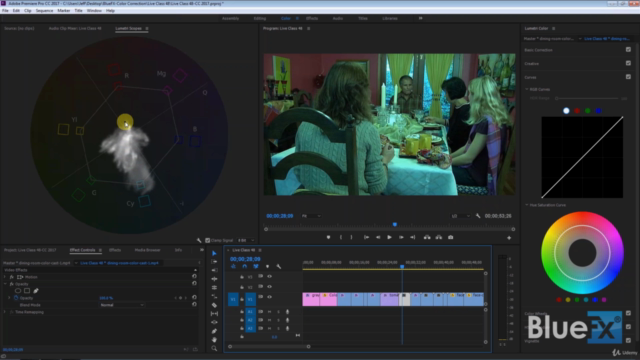Select the Slip tool
Screen dimensions: 640x360
click(214, 313)
